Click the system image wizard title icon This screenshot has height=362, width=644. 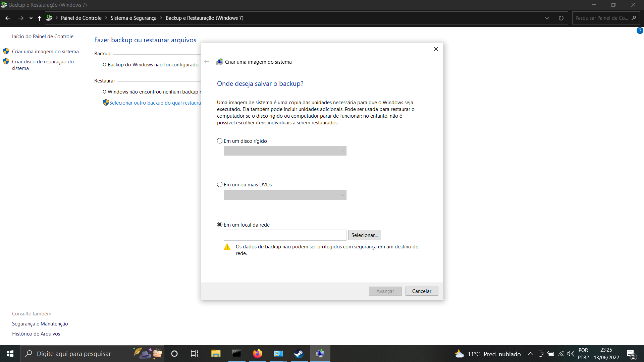220,62
